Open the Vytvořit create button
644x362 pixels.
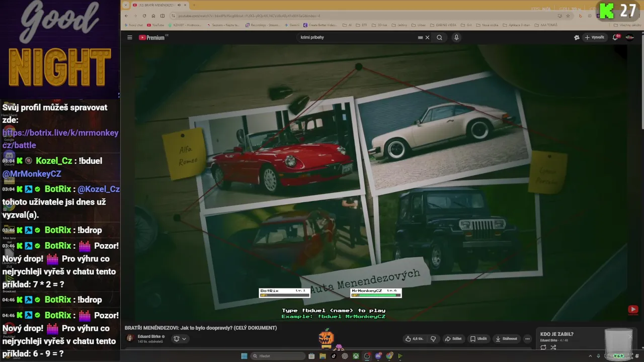pyautogui.click(x=594, y=37)
